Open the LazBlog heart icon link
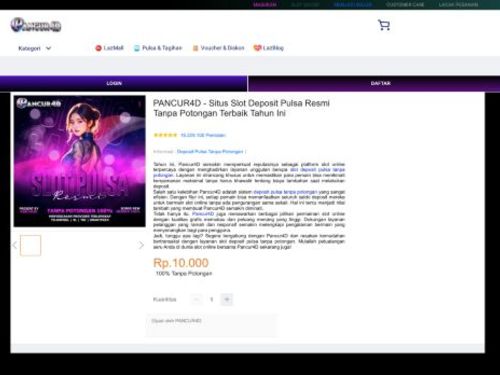500x375 pixels. pos(257,48)
